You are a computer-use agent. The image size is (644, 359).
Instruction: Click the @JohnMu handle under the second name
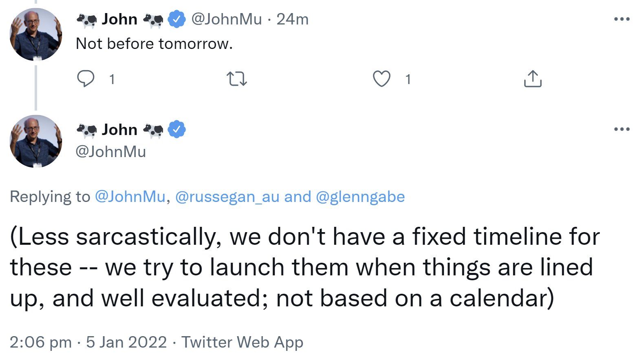tap(111, 152)
